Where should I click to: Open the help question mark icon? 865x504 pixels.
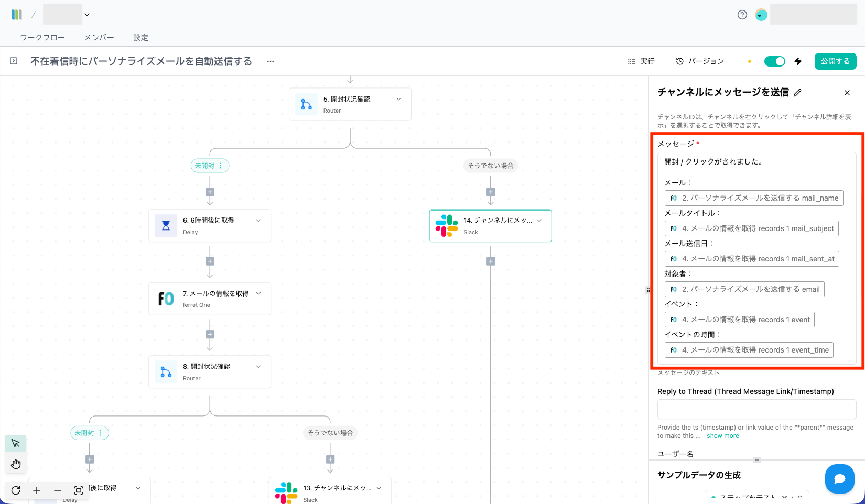742,15
